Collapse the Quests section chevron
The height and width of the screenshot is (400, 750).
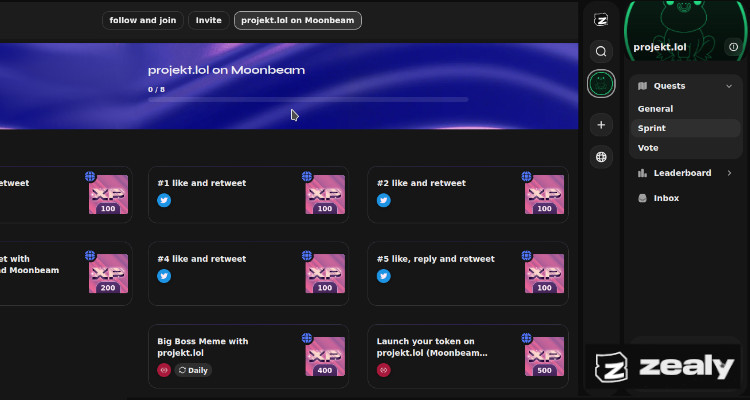point(729,86)
